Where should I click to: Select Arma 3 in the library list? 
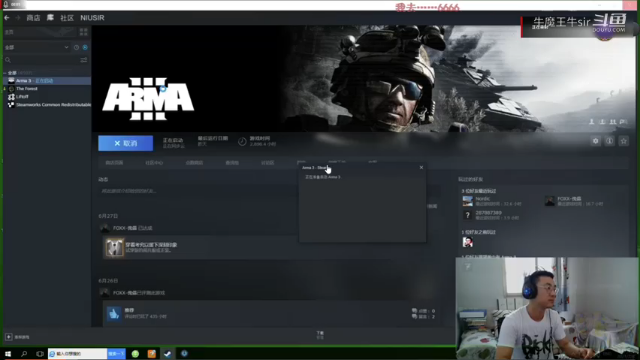click(47, 80)
